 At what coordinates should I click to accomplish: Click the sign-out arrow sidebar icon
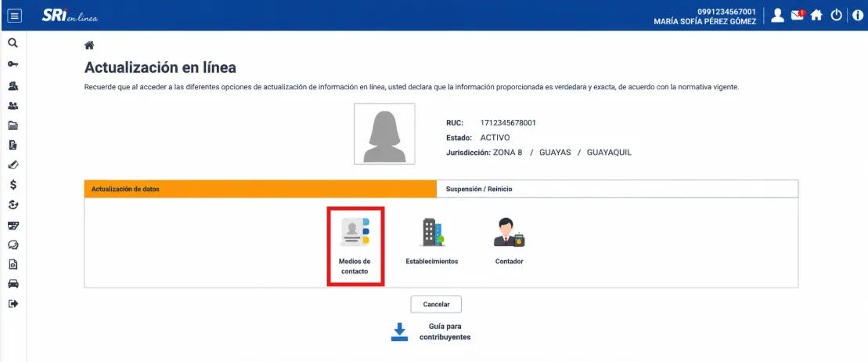(13, 304)
